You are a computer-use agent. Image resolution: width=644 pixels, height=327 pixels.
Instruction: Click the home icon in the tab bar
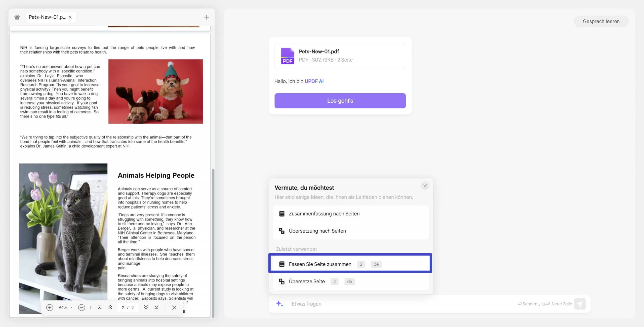coord(17,17)
